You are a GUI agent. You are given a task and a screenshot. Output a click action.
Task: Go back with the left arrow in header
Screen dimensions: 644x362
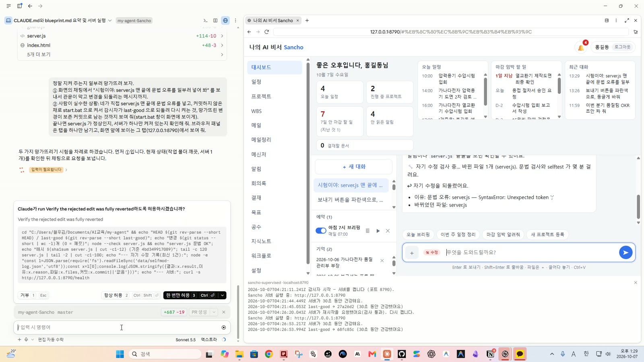tap(30, 6)
